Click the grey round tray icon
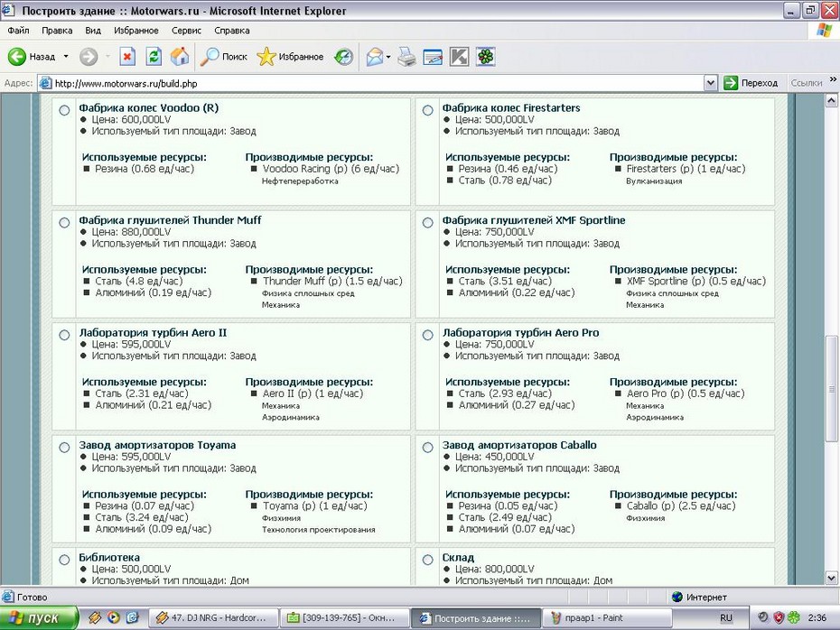The image size is (840, 630). click(x=763, y=617)
